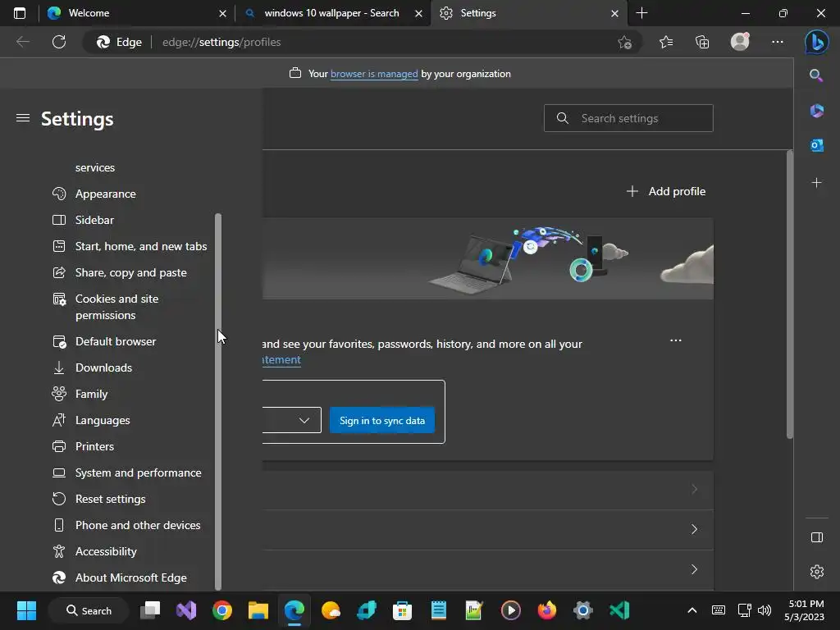Open About Microsoft Edge

click(130, 577)
